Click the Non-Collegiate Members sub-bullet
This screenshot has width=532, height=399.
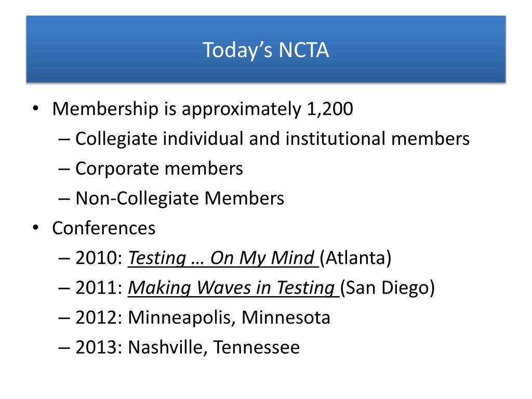[x=179, y=198]
